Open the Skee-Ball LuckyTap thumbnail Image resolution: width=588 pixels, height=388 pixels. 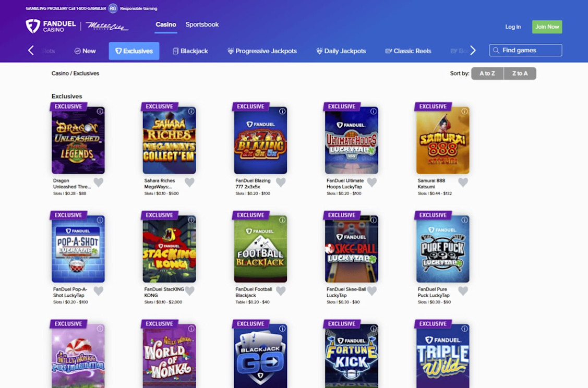(351, 249)
